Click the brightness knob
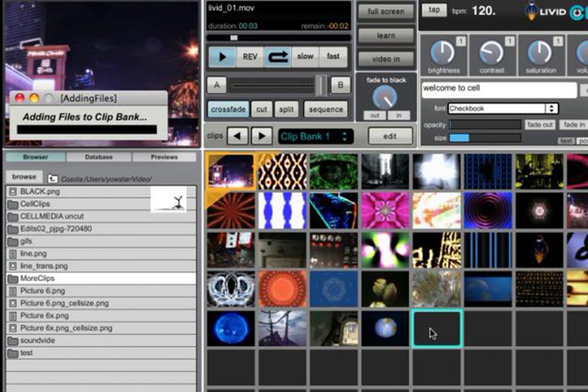Screen dimensions: 588x392 442,53
